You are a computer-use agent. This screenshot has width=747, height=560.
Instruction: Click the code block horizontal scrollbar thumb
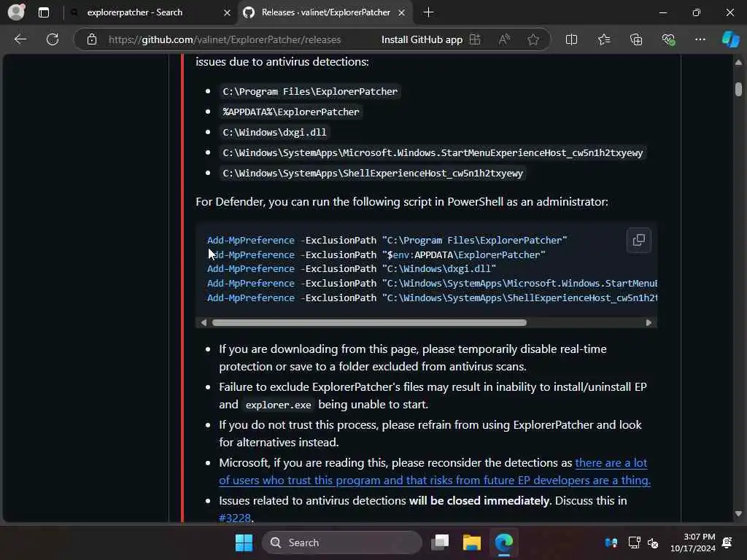369,322
